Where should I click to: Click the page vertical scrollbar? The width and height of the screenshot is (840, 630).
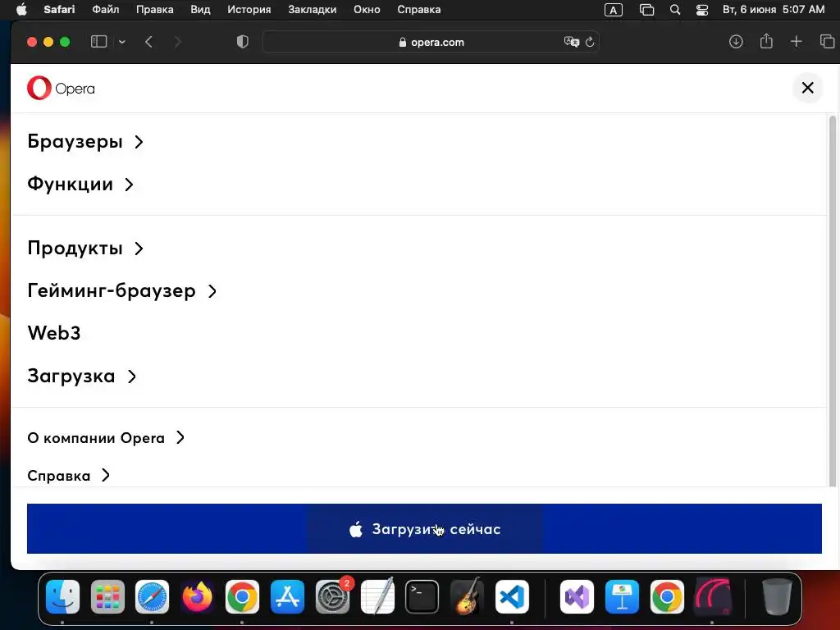833,300
